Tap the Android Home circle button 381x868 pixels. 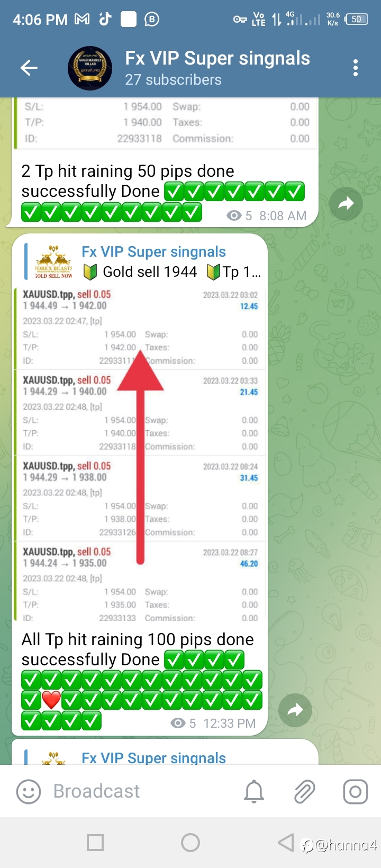pos(190,842)
